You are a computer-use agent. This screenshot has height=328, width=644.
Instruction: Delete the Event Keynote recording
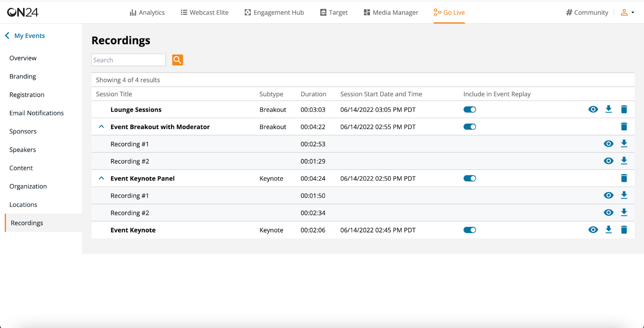tap(624, 230)
